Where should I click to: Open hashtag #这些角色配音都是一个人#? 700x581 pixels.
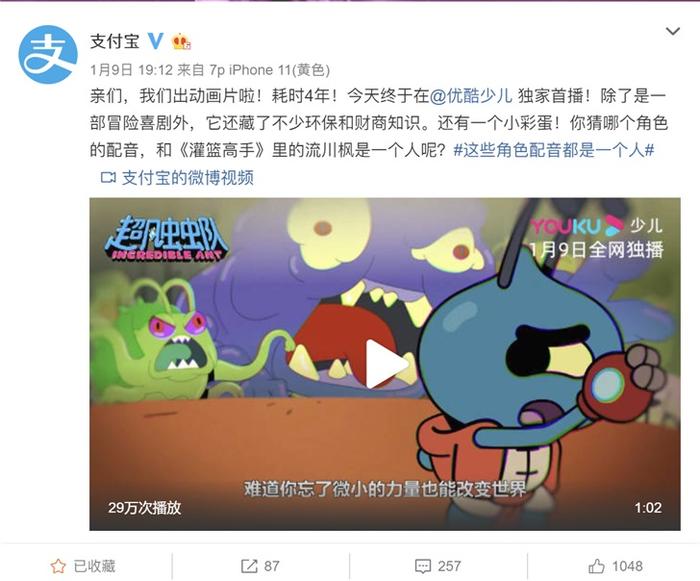pyautogui.click(x=554, y=150)
